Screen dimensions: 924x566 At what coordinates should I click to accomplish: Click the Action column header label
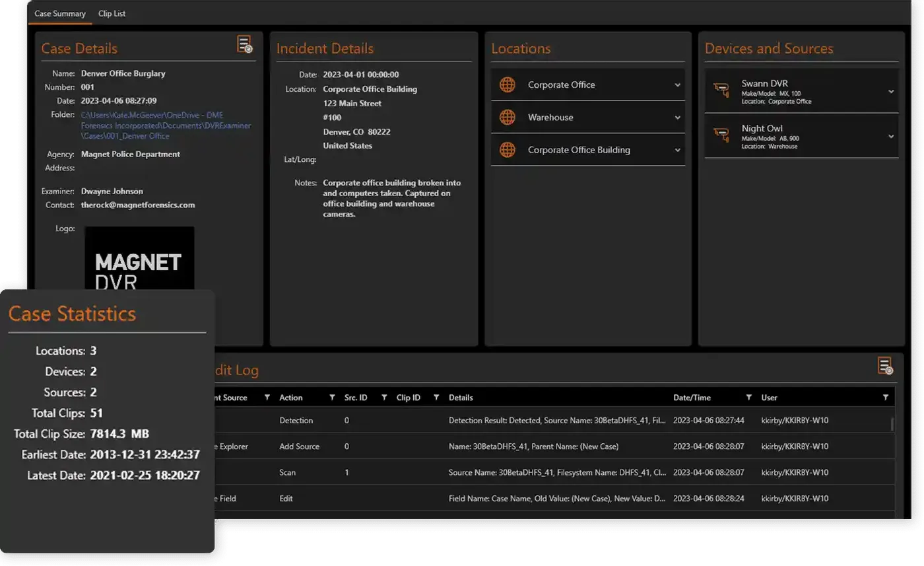(x=291, y=398)
